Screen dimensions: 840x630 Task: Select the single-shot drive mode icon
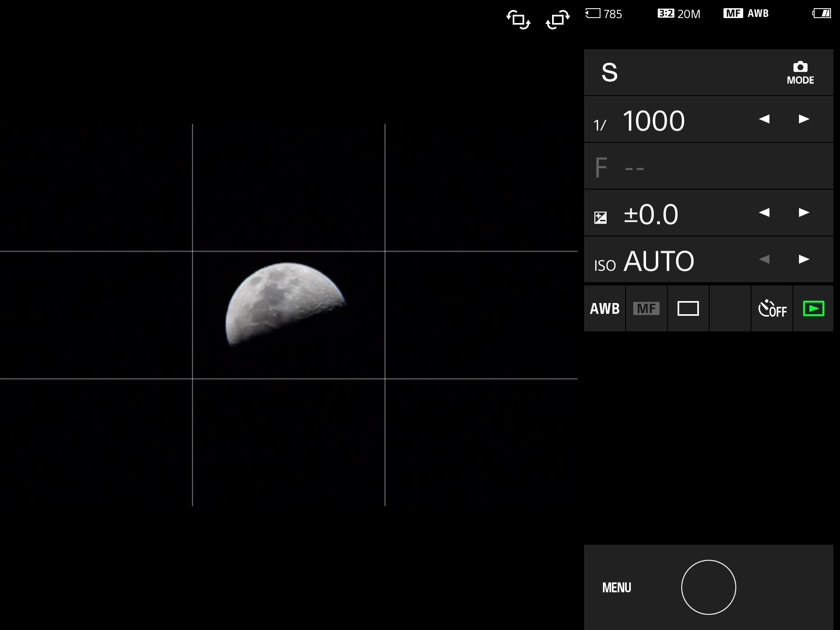point(688,308)
